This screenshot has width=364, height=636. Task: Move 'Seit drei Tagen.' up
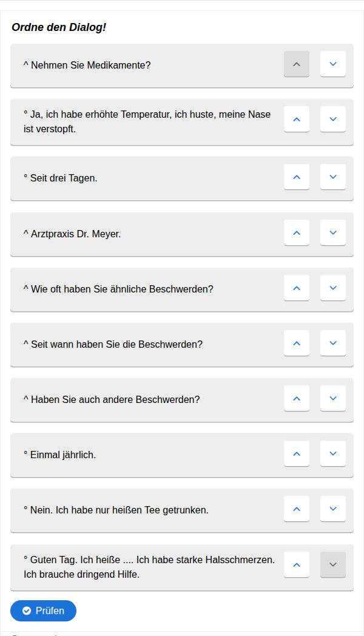pos(297,177)
